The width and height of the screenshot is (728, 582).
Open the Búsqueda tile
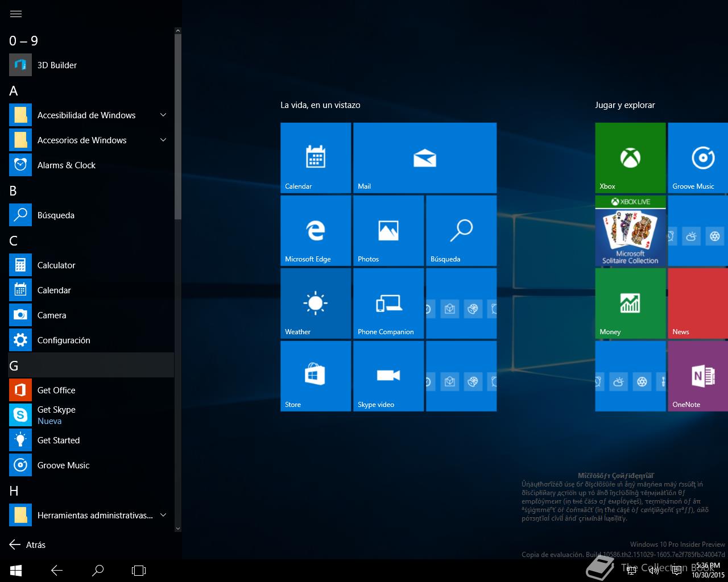tap(461, 231)
